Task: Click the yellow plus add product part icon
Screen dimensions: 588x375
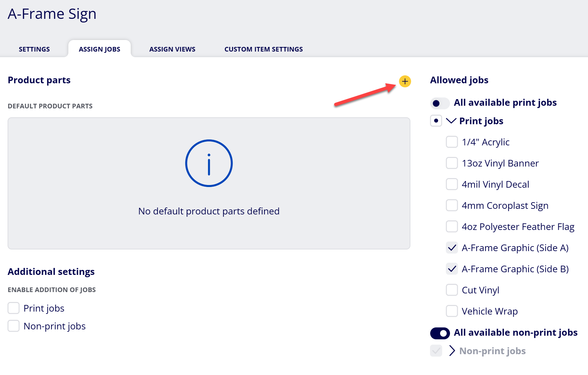Action: (405, 81)
